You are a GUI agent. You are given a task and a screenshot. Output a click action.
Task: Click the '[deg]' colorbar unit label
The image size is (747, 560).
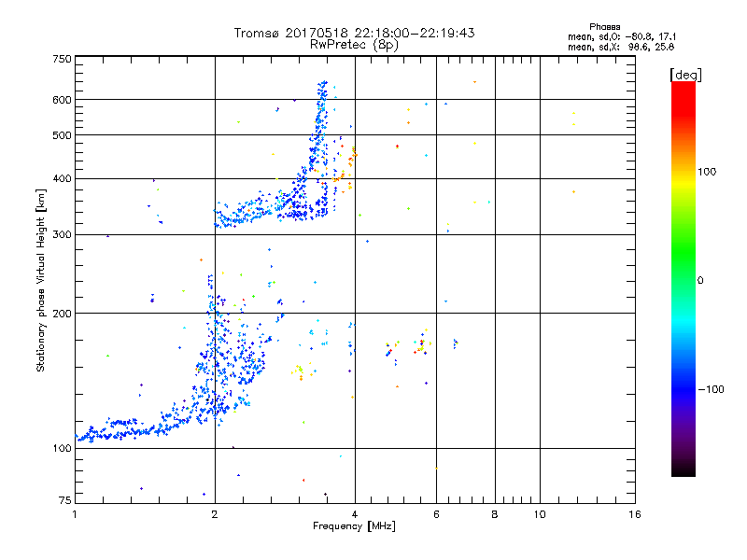(685, 75)
